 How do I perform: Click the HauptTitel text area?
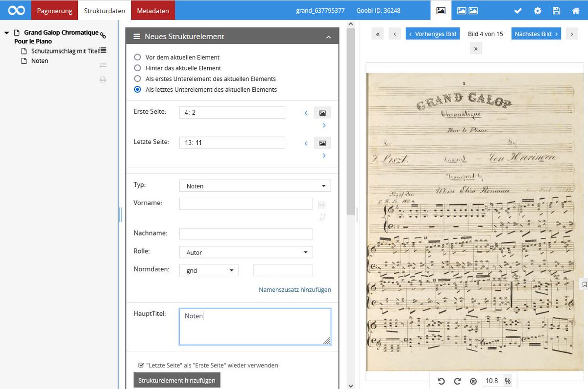[255, 327]
